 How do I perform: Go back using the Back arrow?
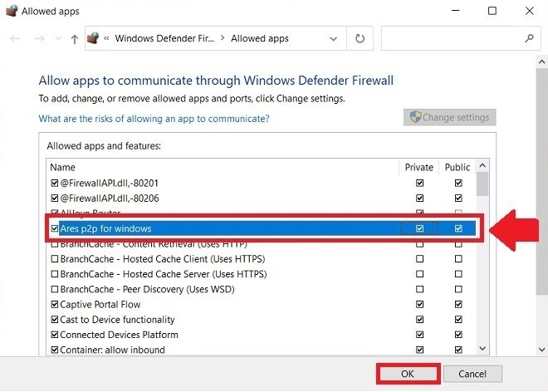pyautogui.click(x=15, y=38)
